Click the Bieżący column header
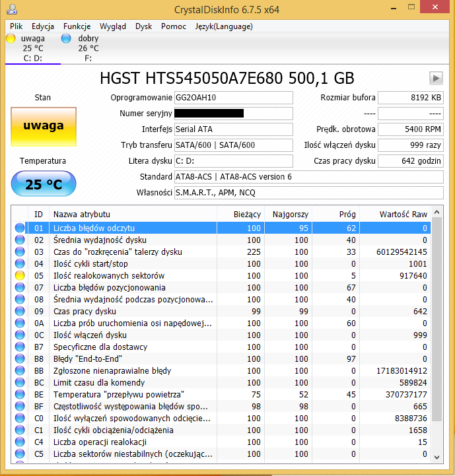The width and height of the screenshot is (455, 476). pos(241,215)
